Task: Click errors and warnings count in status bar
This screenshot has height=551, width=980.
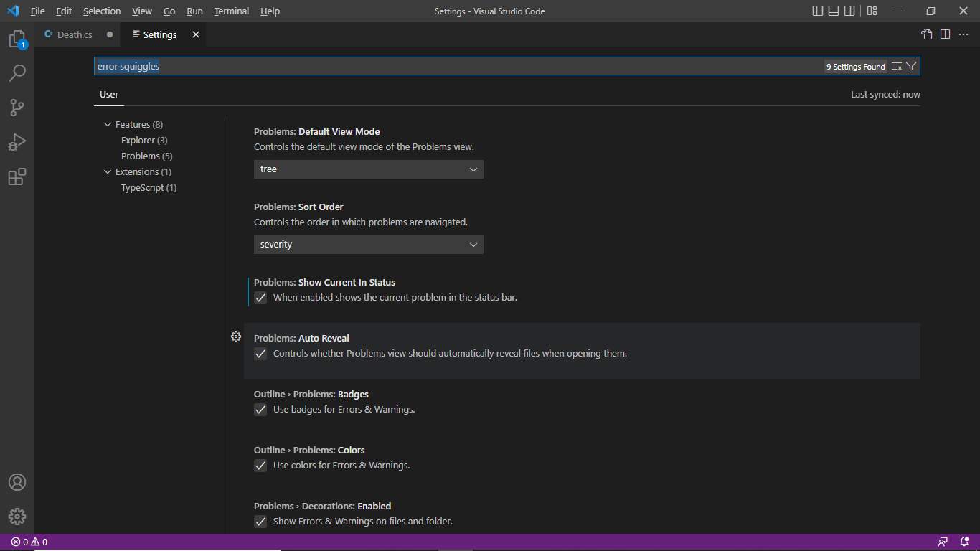Action: [29, 542]
